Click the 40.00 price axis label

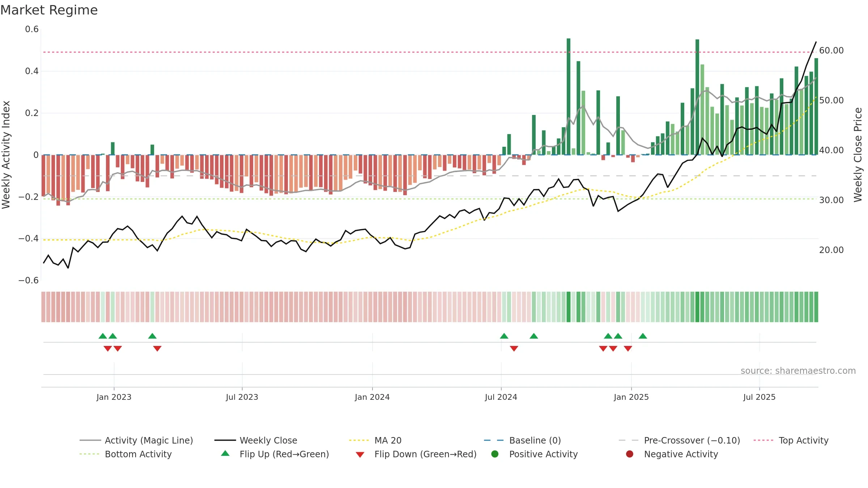(x=831, y=150)
